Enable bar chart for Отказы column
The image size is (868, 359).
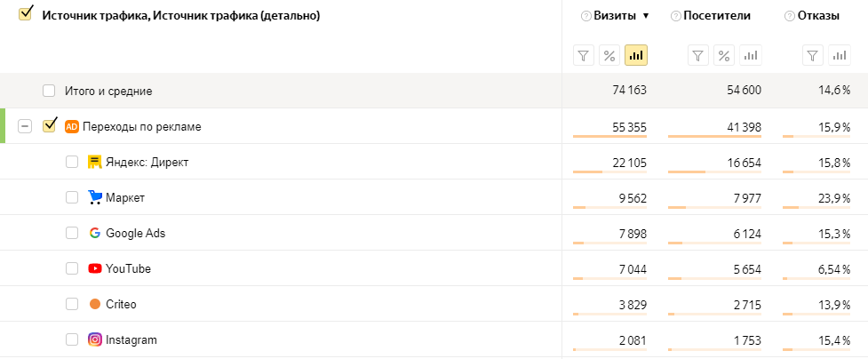[839, 56]
